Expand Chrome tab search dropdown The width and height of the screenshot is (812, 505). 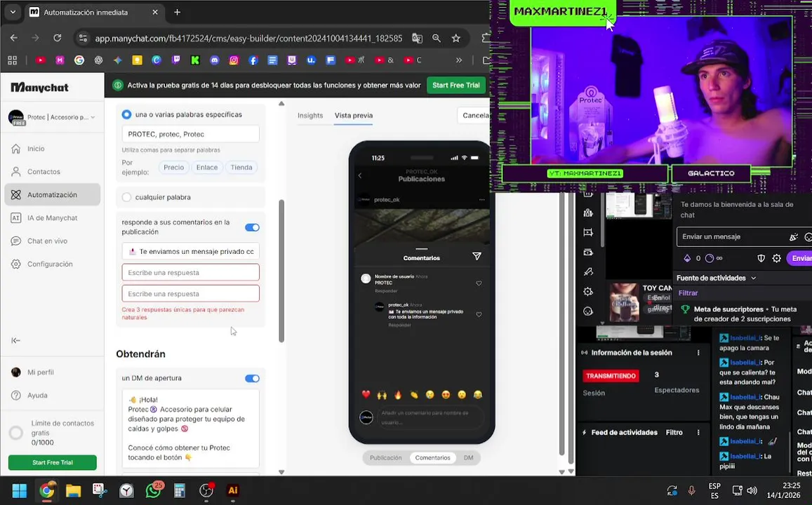click(13, 12)
